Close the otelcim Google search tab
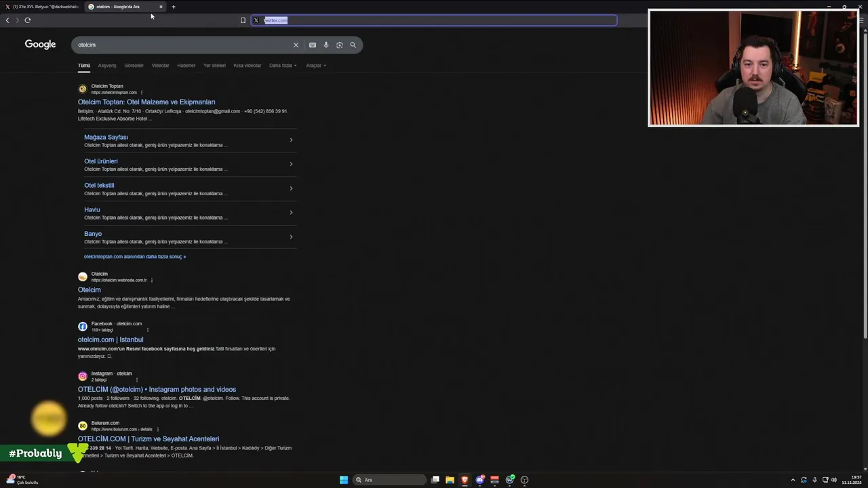 click(x=161, y=7)
